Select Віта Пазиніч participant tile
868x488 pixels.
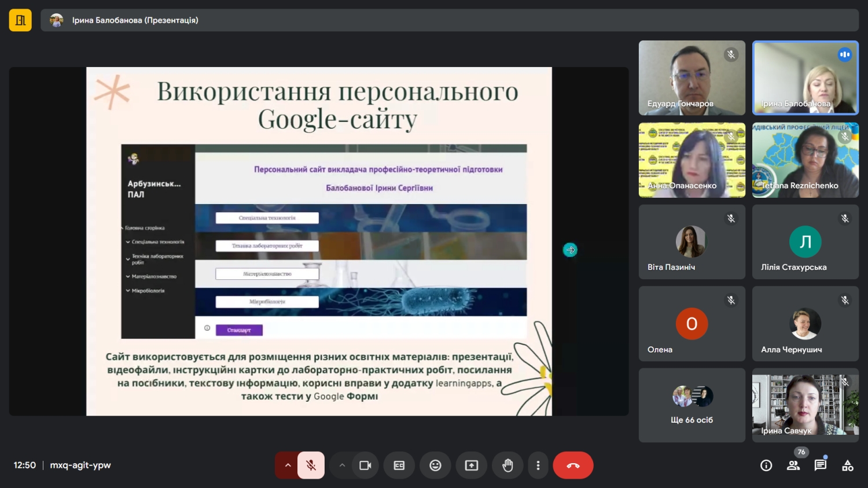692,242
